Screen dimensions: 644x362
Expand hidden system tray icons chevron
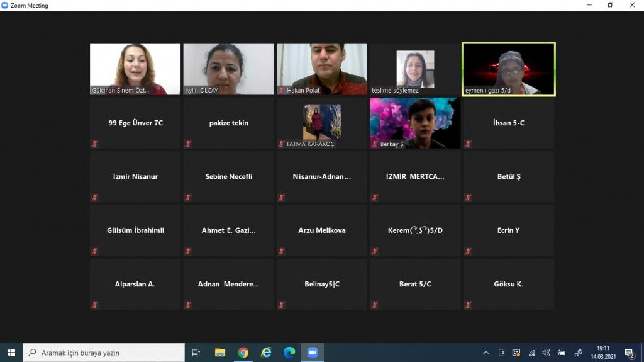click(486, 353)
